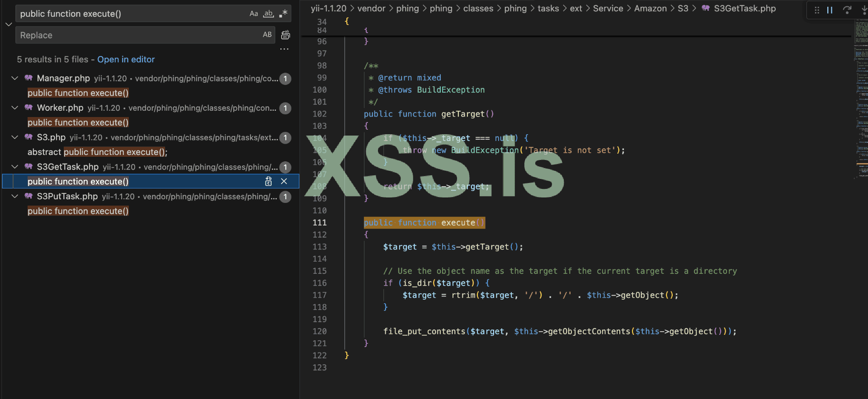
Task: Click the PHP icon beside S3PutTask.php
Action: [x=28, y=196]
